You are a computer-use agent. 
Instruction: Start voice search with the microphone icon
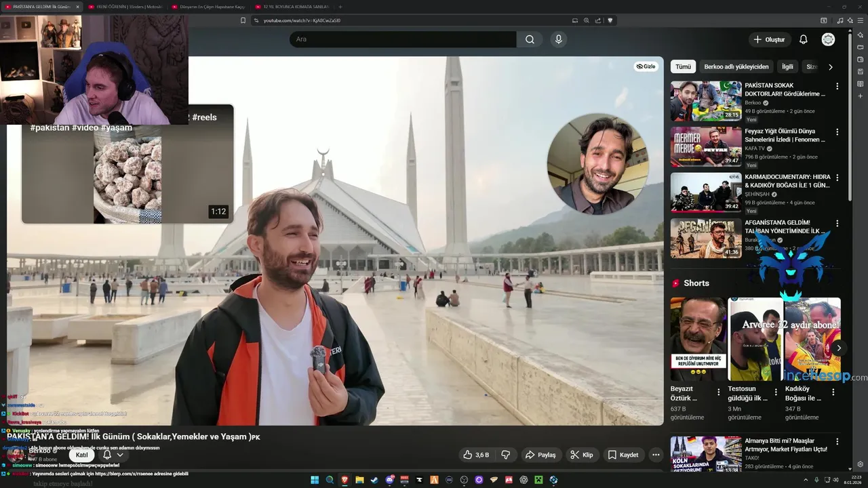point(559,39)
